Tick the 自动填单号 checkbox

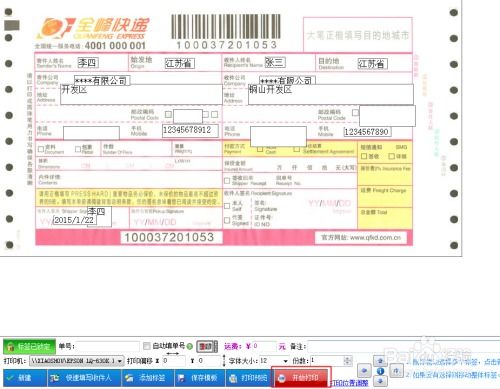pos(146,346)
